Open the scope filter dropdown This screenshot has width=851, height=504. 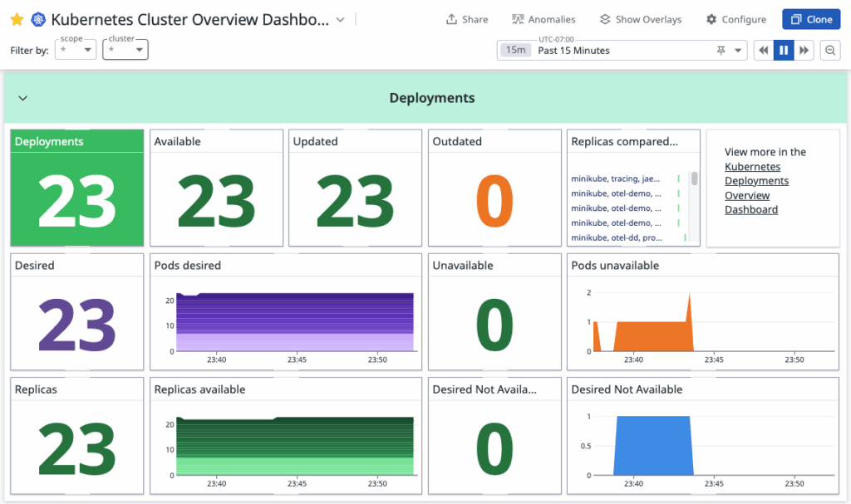coord(76,51)
